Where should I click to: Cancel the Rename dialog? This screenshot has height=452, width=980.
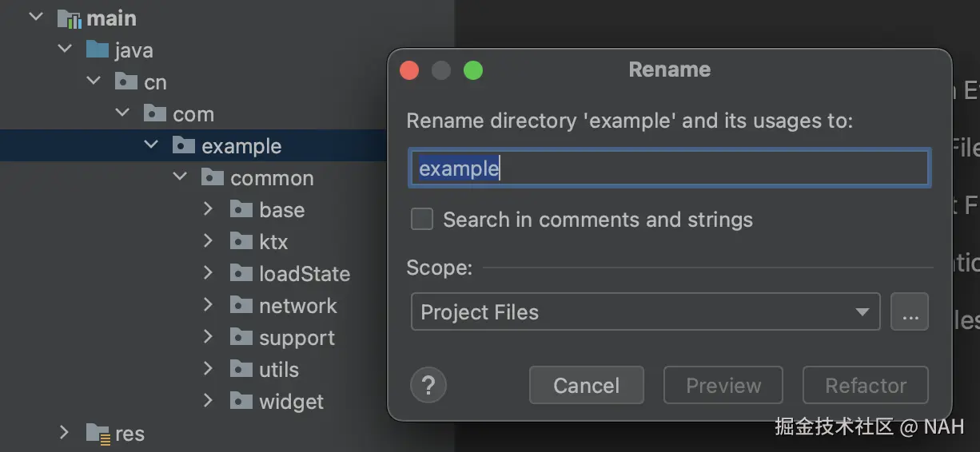click(x=586, y=386)
